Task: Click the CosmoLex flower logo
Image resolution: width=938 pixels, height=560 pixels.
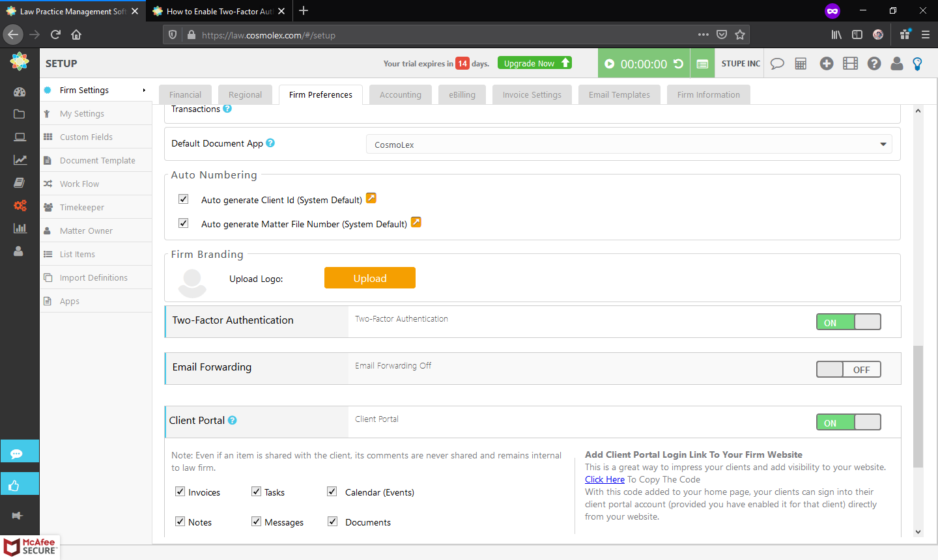Action: click(20, 62)
